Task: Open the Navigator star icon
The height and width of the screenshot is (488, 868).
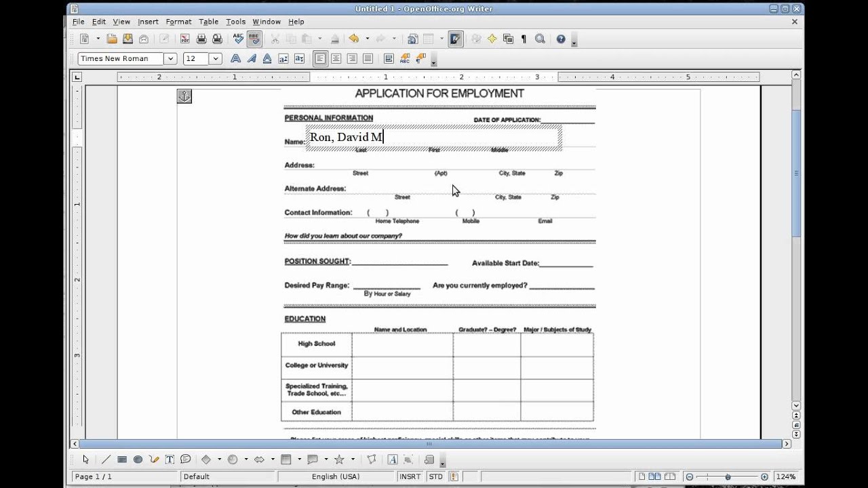Action: click(492, 39)
